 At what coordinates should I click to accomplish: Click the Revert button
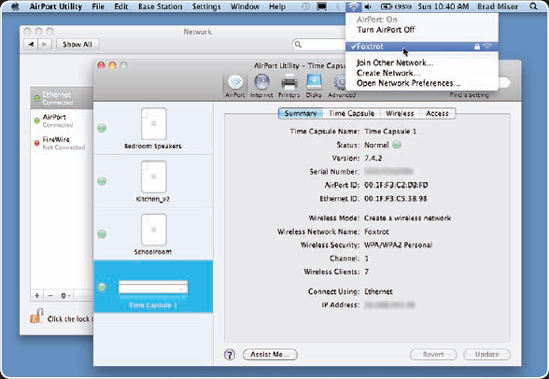[x=433, y=354]
